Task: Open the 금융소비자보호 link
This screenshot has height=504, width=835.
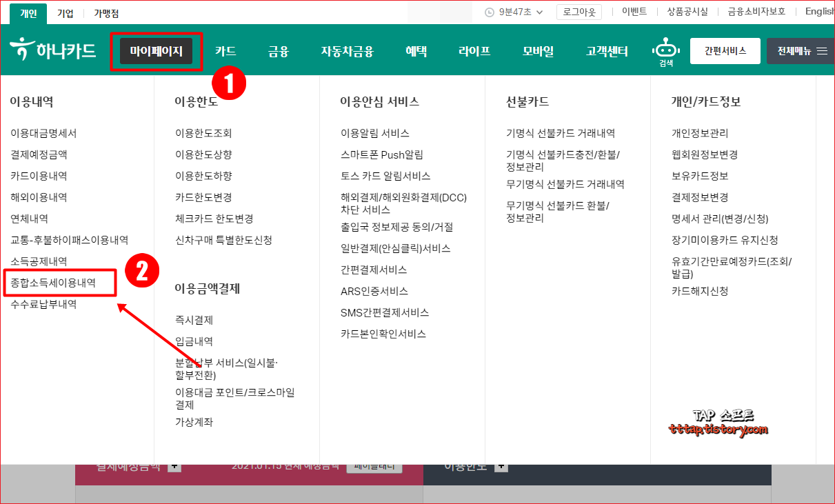Action: [x=756, y=12]
